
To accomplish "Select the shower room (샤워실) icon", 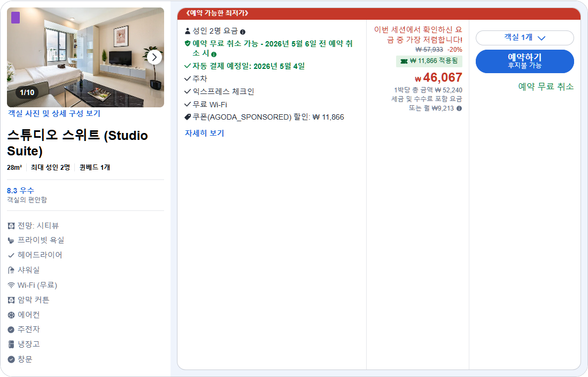I will (x=9, y=270).
